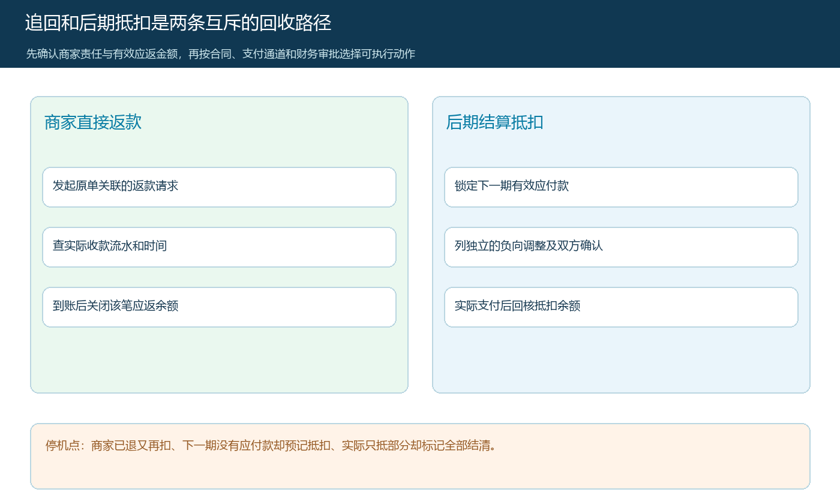
Task: Click the 发起原单关联的返款请求 step card
Action: pos(219,187)
